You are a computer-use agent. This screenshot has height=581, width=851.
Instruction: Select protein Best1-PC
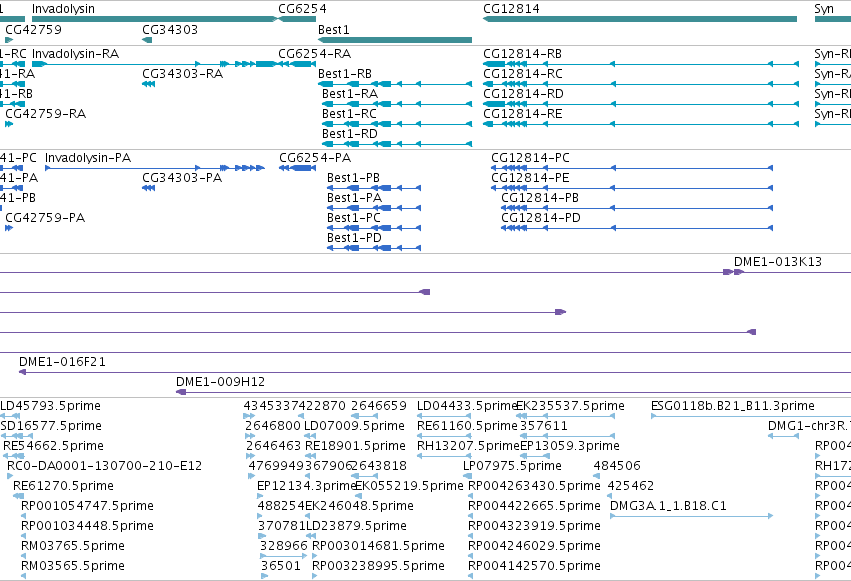click(x=374, y=228)
